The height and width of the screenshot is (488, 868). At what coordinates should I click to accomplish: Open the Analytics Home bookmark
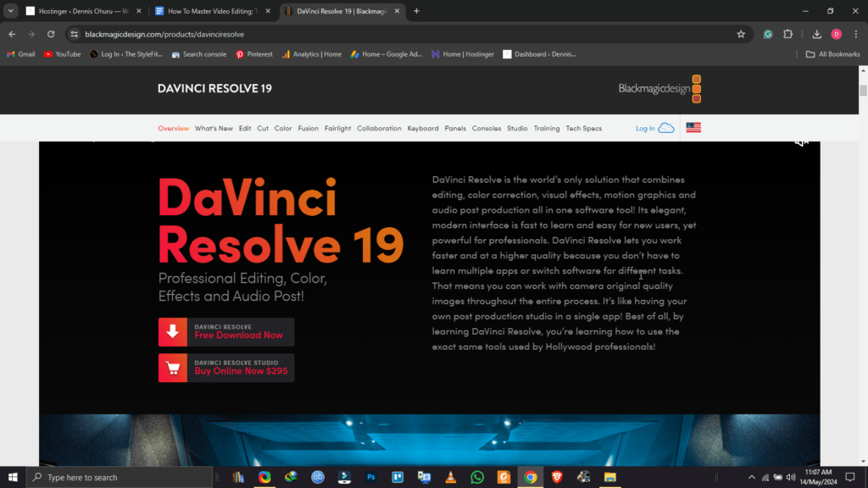(x=312, y=54)
